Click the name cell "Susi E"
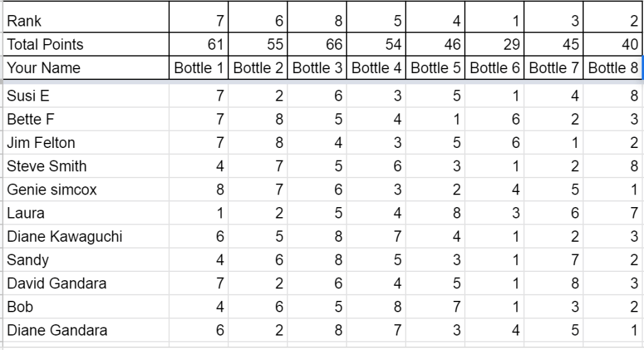644x350 pixels. coord(85,96)
